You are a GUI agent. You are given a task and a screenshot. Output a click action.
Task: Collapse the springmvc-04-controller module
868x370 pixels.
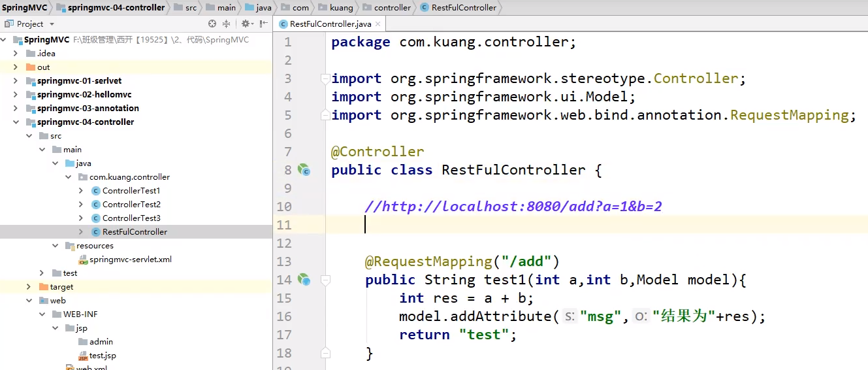[x=16, y=122]
